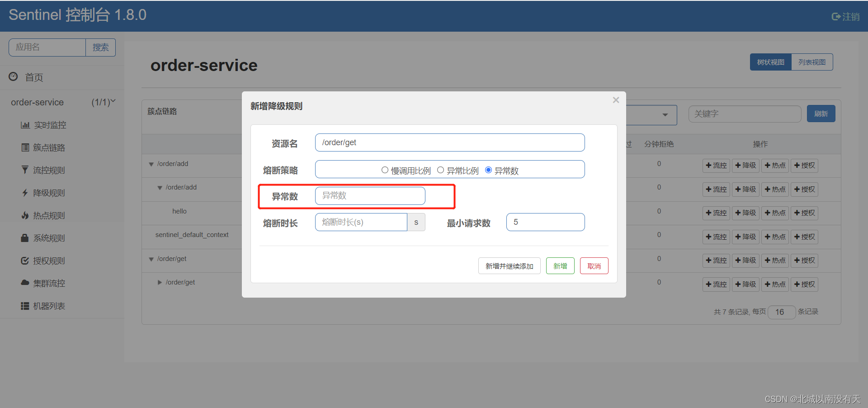Focus the 应用名 search field
The width and height of the screenshot is (868, 408).
click(x=47, y=47)
